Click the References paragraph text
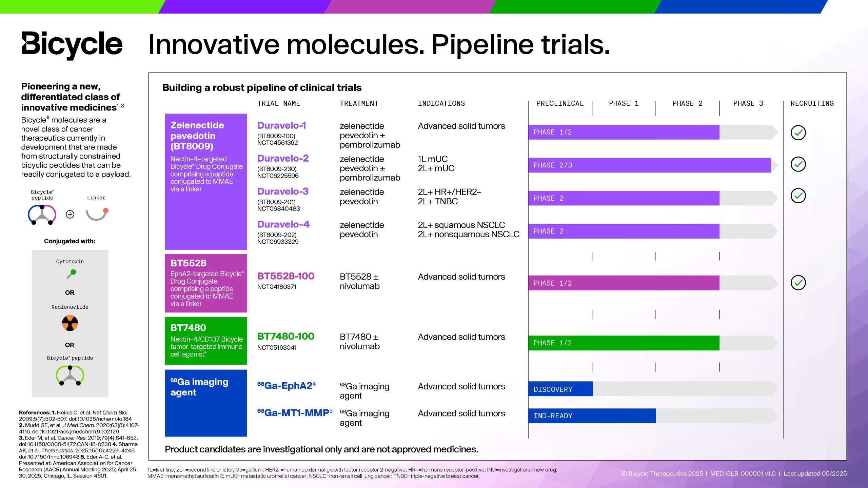 click(79, 444)
